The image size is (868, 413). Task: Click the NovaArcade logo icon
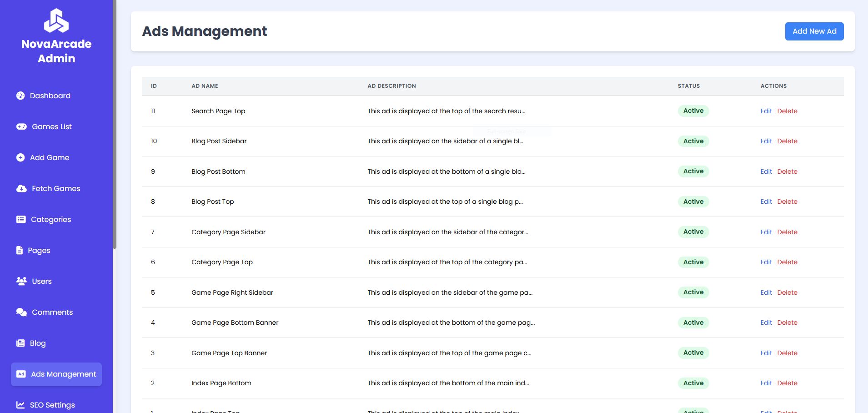[56, 21]
